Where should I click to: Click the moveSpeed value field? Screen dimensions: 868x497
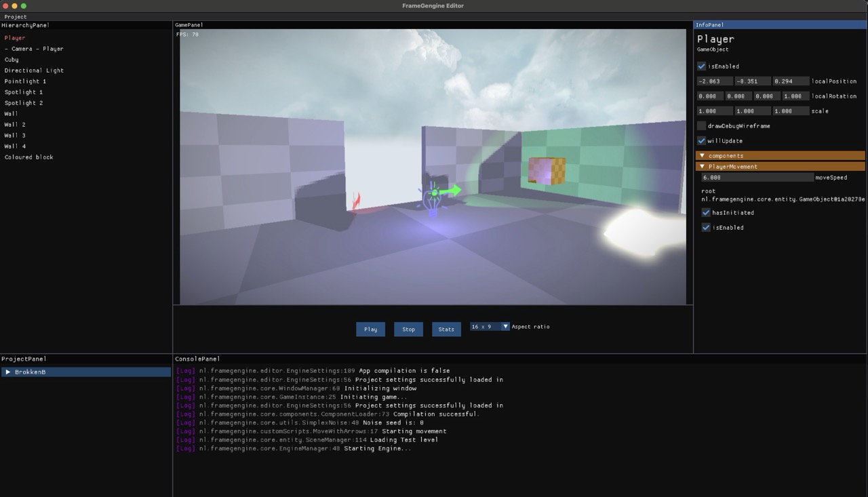(757, 178)
